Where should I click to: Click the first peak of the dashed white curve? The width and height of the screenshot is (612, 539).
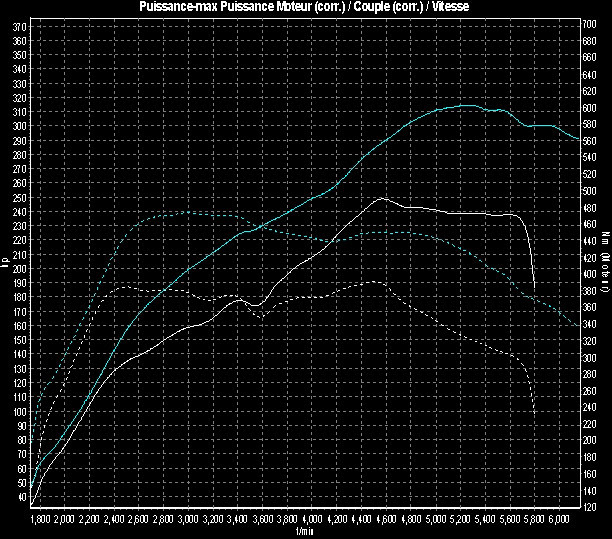(x=122, y=286)
